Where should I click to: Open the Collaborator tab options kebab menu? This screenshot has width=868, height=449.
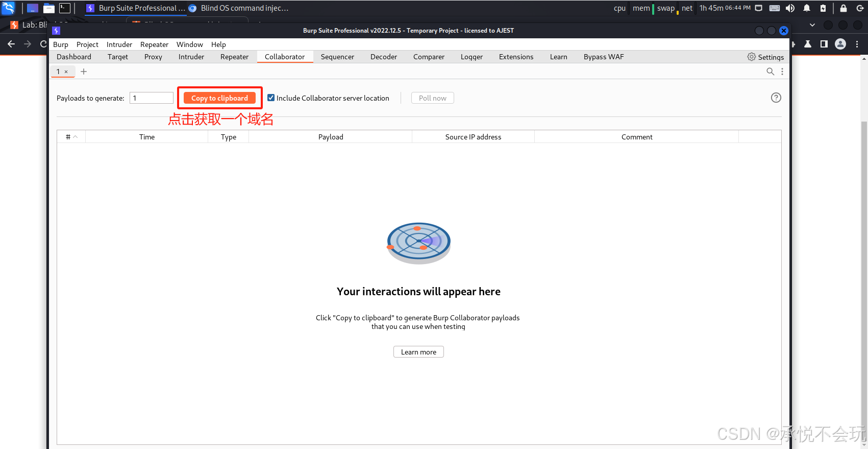tap(782, 72)
